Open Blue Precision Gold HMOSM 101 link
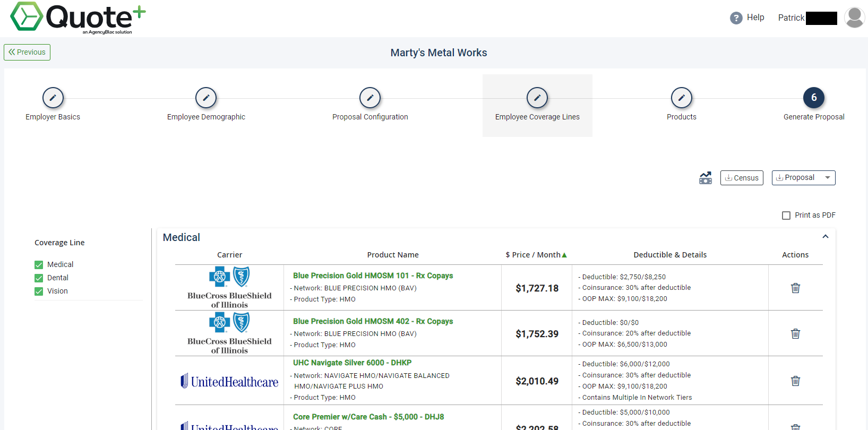The image size is (868, 430). point(373,276)
